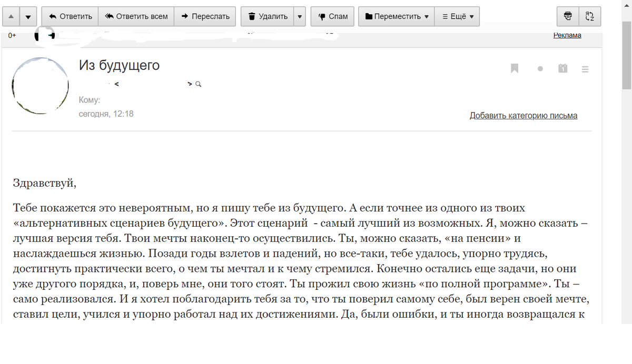Forward the email with Переслать

point(205,16)
